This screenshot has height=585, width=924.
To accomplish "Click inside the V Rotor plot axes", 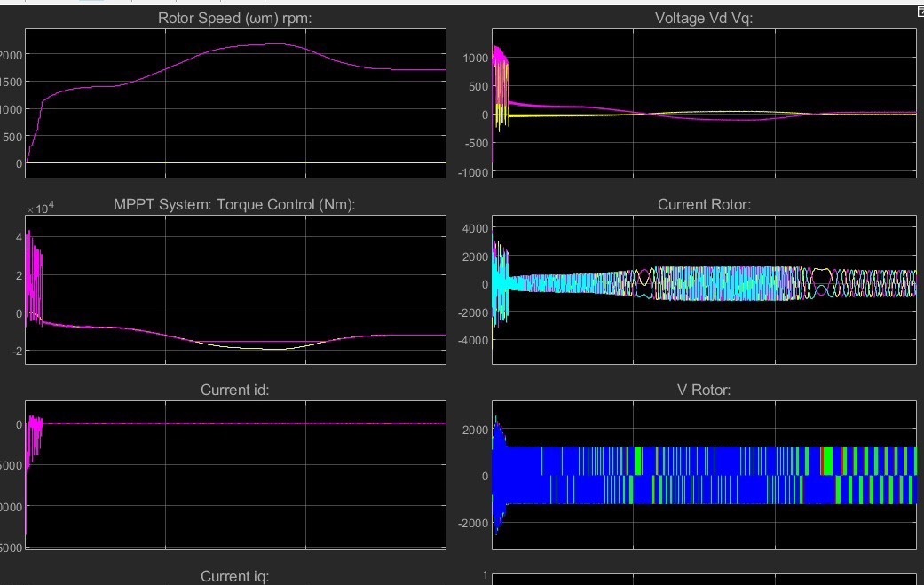I will point(704,476).
